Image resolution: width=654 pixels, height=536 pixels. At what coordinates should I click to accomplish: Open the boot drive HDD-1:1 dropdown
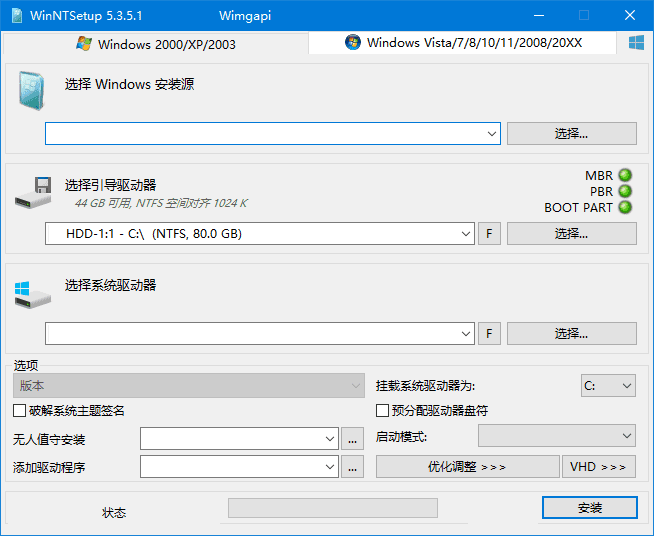[465, 234]
